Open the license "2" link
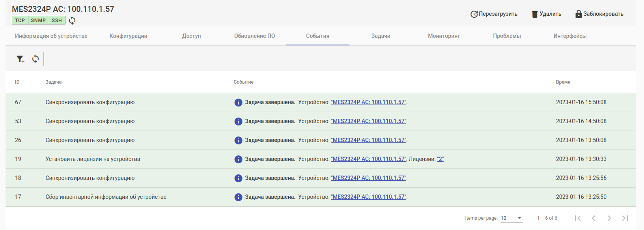This screenshot has height=230, width=644. click(x=440, y=159)
